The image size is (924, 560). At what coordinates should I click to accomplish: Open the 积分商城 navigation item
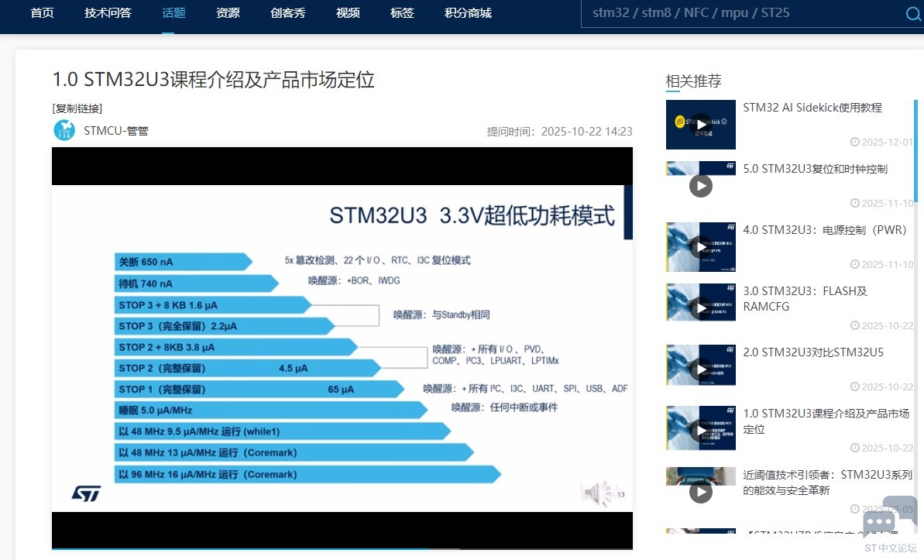(x=468, y=13)
